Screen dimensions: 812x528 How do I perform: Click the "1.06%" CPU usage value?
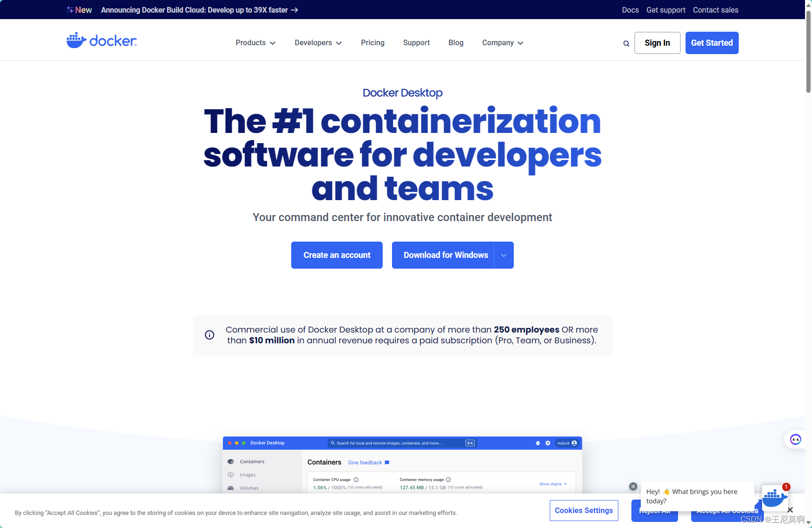pyautogui.click(x=320, y=487)
